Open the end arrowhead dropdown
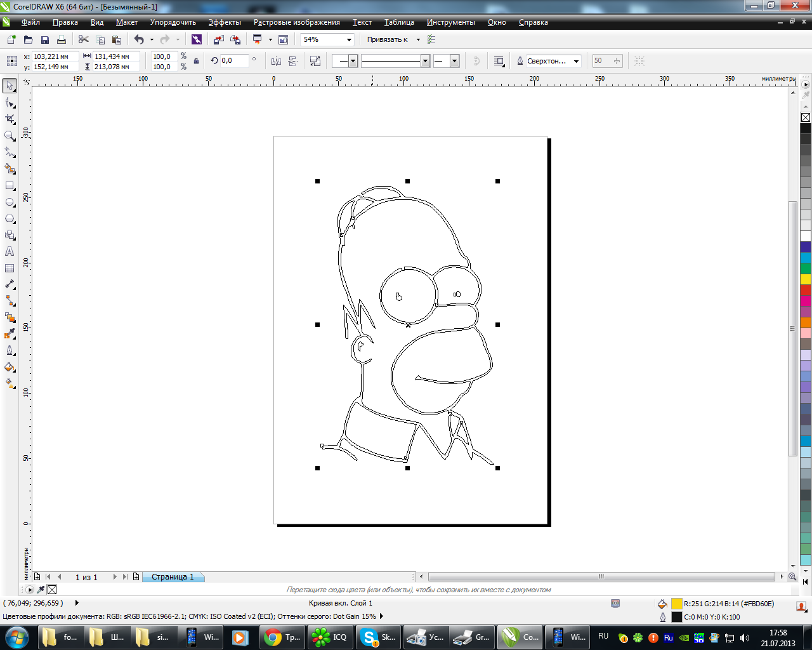This screenshot has height=650, width=812. click(454, 61)
